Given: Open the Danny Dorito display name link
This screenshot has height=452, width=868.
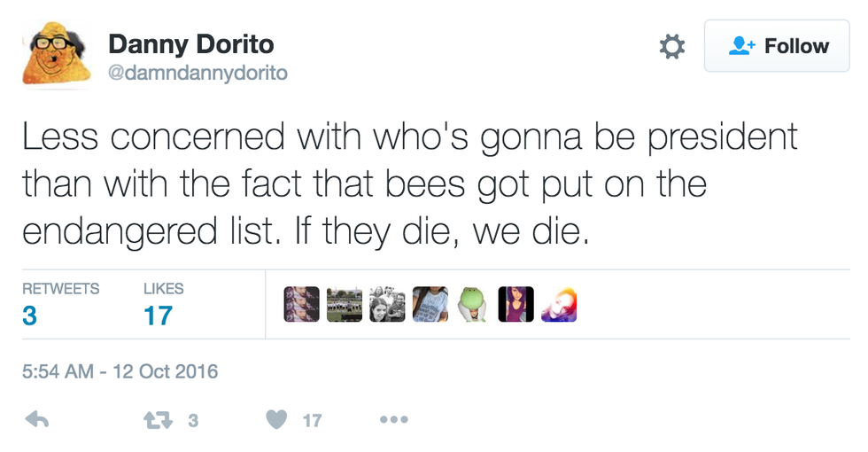Looking at the screenshot, I should click(x=190, y=43).
